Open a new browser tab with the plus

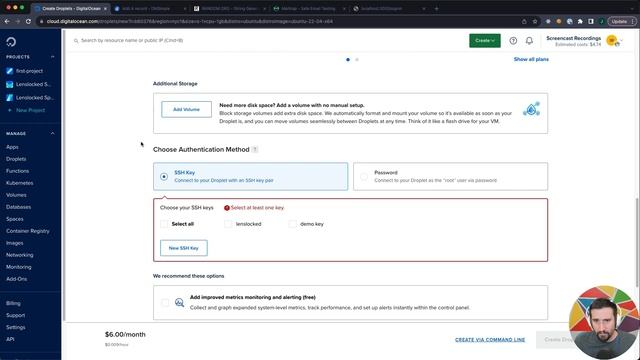[x=436, y=8]
